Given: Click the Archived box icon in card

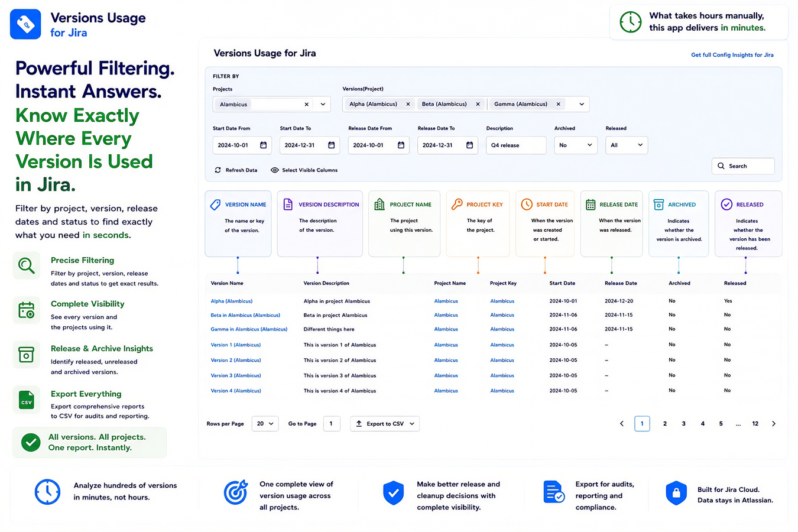Looking at the screenshot, I should point(658,205).
